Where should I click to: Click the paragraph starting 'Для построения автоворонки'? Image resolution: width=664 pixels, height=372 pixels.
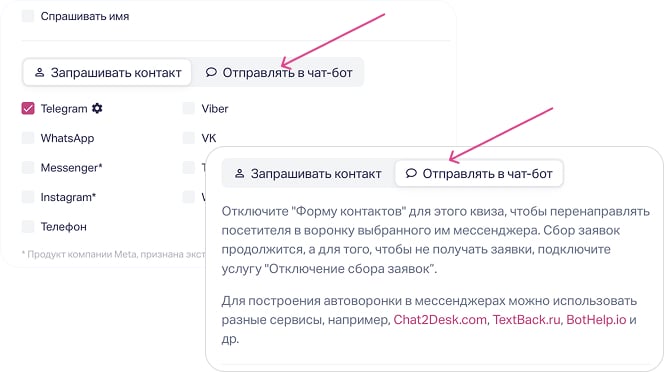click(x=429, y=319)
